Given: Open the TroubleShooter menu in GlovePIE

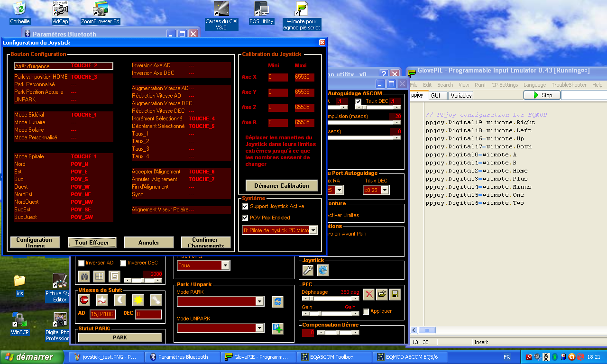Looking at the screenshot, I should click(x=570, y=85).
